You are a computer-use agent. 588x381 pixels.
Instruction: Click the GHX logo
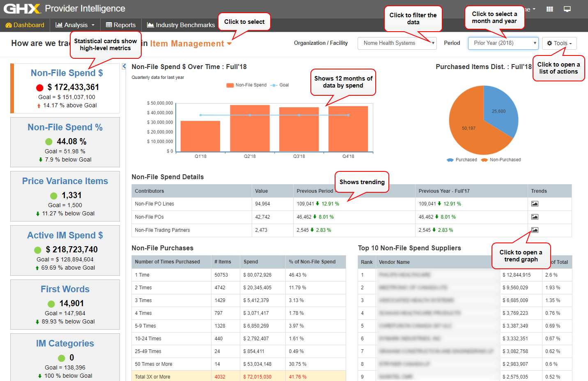[22, 9]
